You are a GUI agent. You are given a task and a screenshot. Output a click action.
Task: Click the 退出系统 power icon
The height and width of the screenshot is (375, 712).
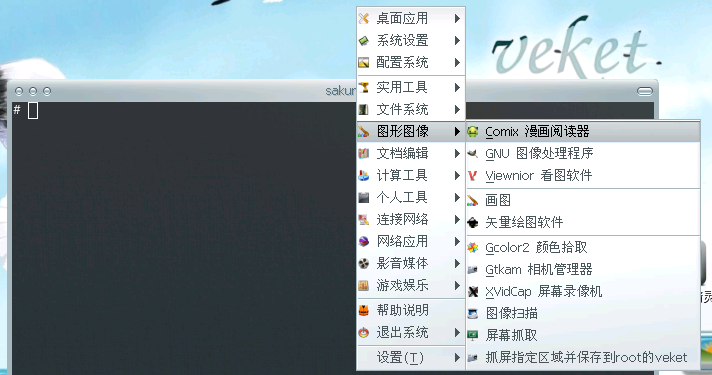(x=364, y=333)
